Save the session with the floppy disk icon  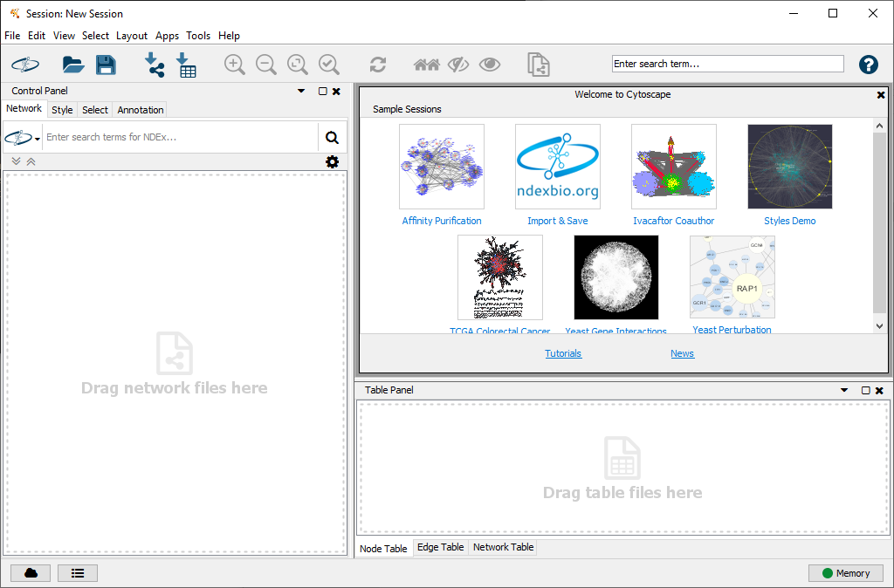[x=106, y=65]
